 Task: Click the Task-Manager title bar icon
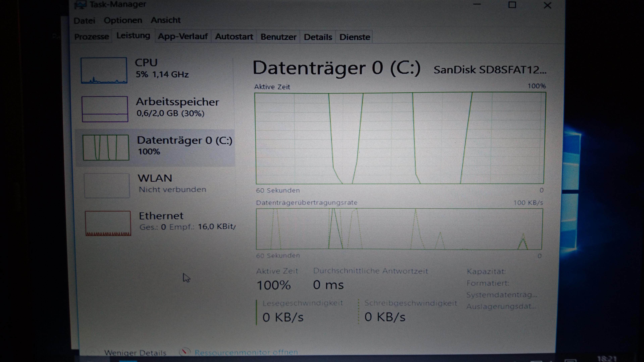pos(81,4)
